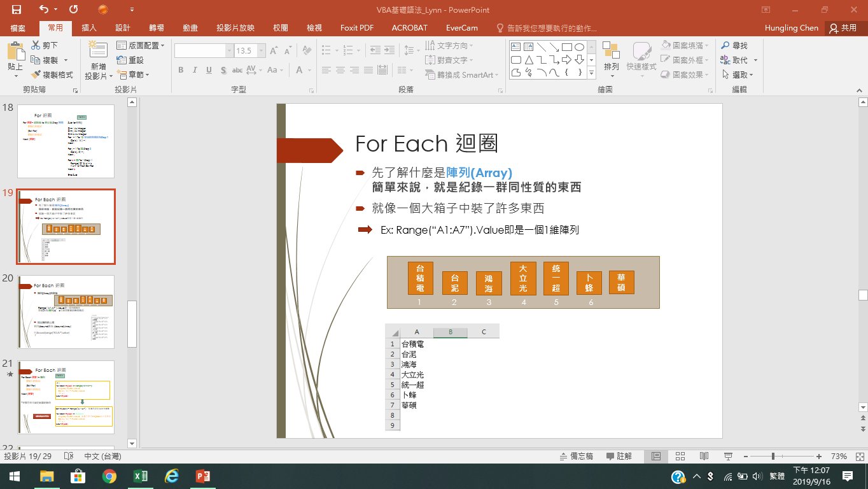Expand the font name dropdown

click(230, 50)
